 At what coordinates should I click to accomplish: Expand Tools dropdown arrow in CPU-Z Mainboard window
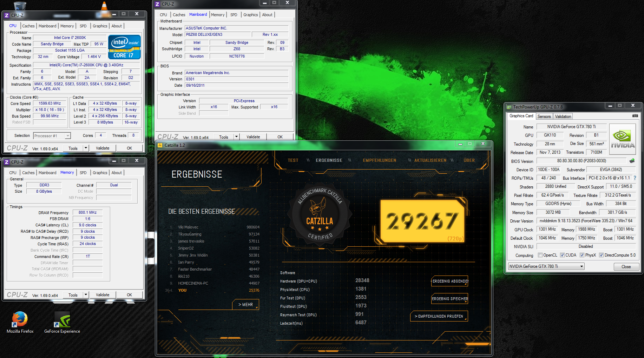coord(236,137)
